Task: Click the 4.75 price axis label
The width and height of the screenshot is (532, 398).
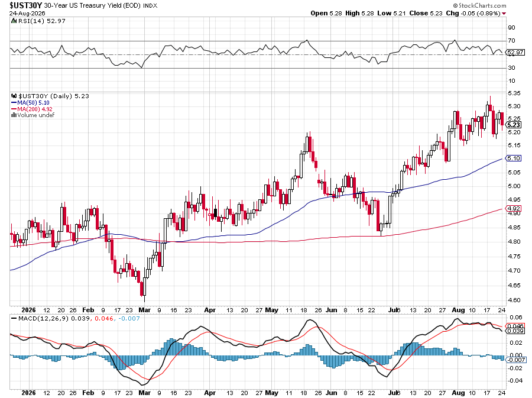Action: pyautogui.click(x=514, y=257)
